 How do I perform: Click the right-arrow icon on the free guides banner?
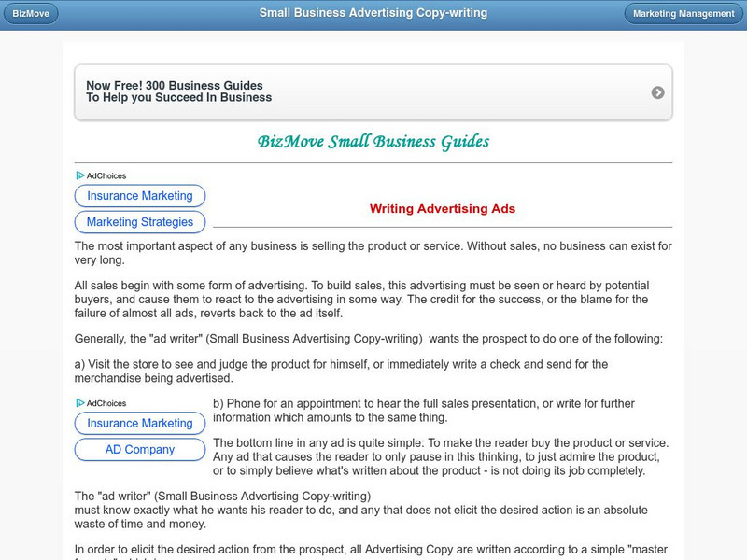659,92
